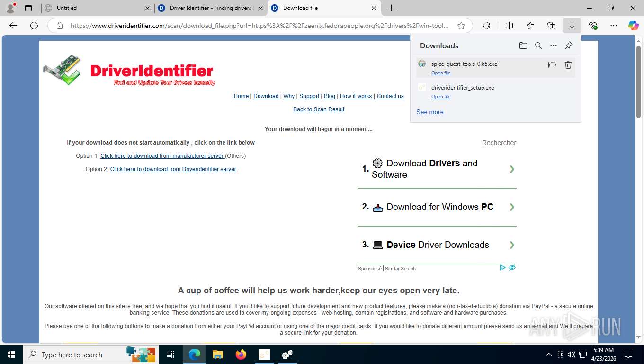This screenshot has height=364, width=644.
Task: Toggle the Downloads toolbar button
Action: 572,26
